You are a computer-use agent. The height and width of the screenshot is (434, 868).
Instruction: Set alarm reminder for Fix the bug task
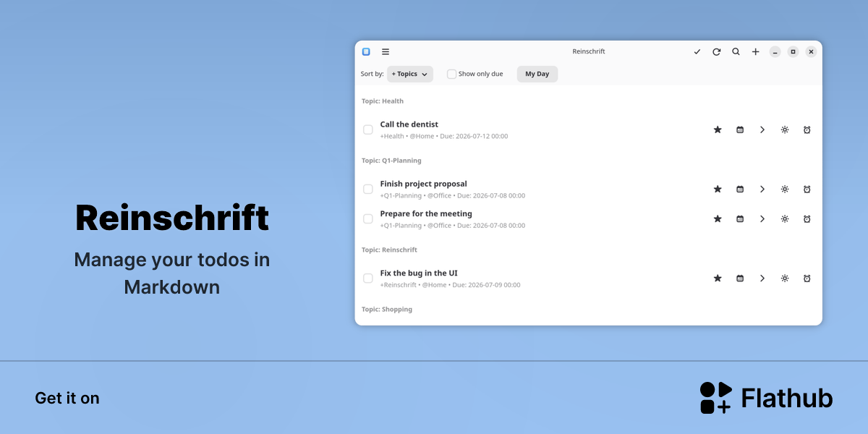click(x=807, y=278)
